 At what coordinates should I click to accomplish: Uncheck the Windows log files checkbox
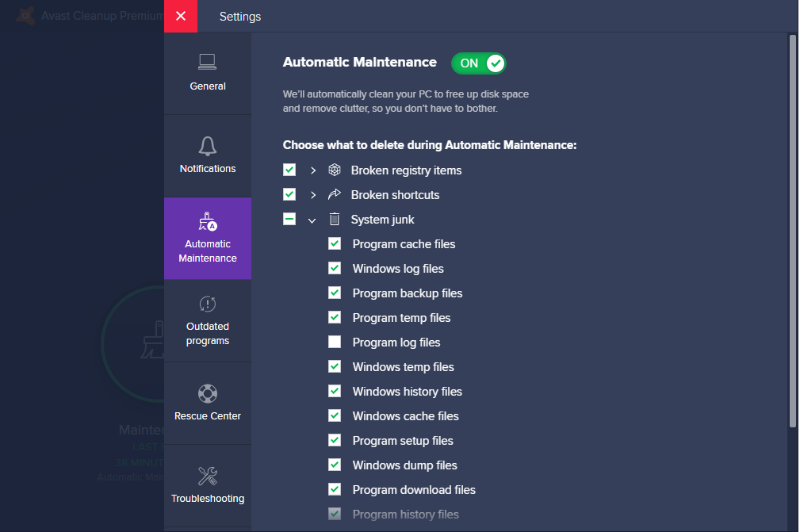(335, 268)
